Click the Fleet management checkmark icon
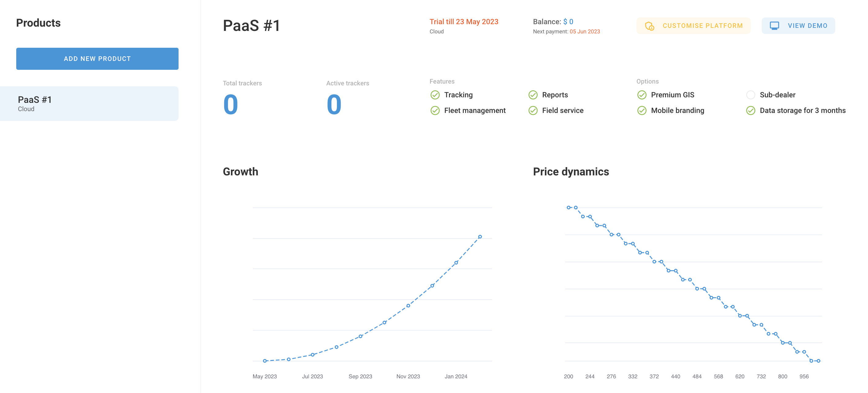Image resolution: width=868 pixels, height=393 pixels. 435,111
